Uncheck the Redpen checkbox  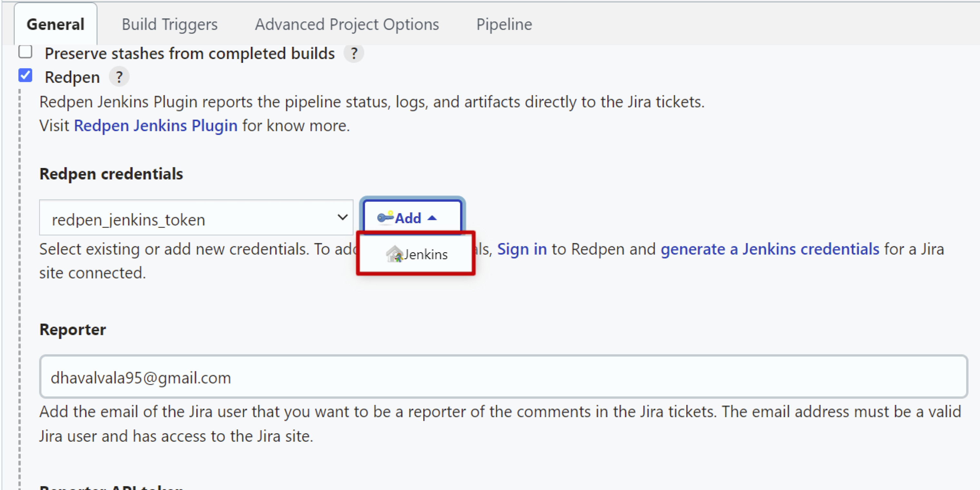(25, 75)
